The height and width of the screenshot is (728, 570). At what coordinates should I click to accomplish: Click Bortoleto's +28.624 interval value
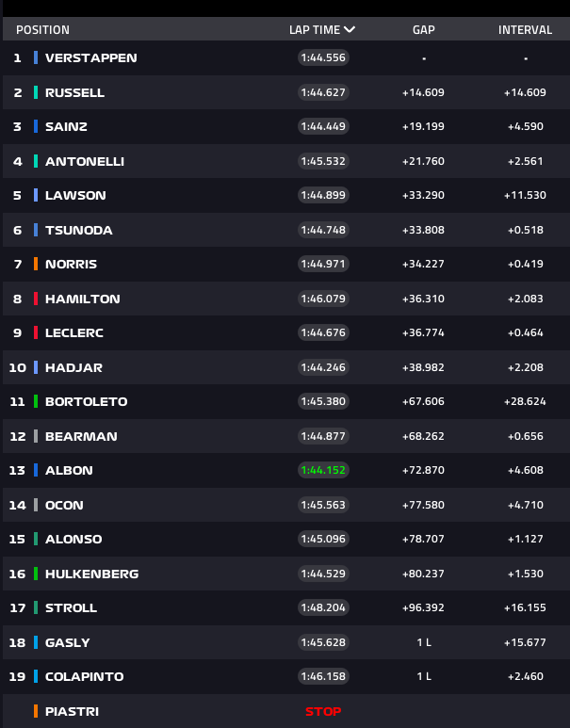[525, 401]
